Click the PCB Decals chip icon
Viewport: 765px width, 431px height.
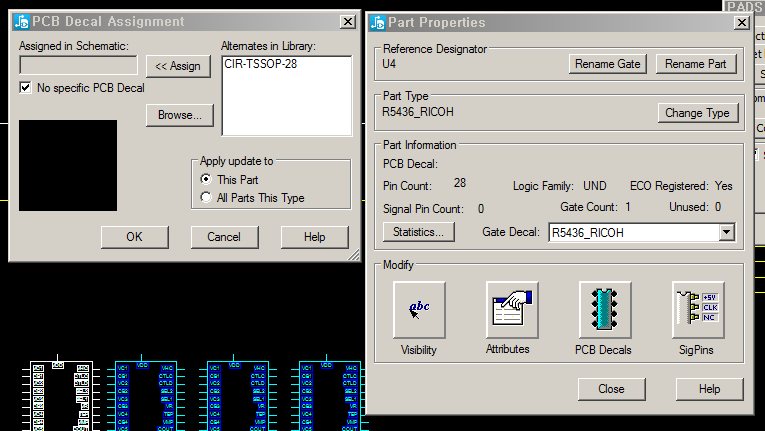pyautogui.click(x=605, y=309)
